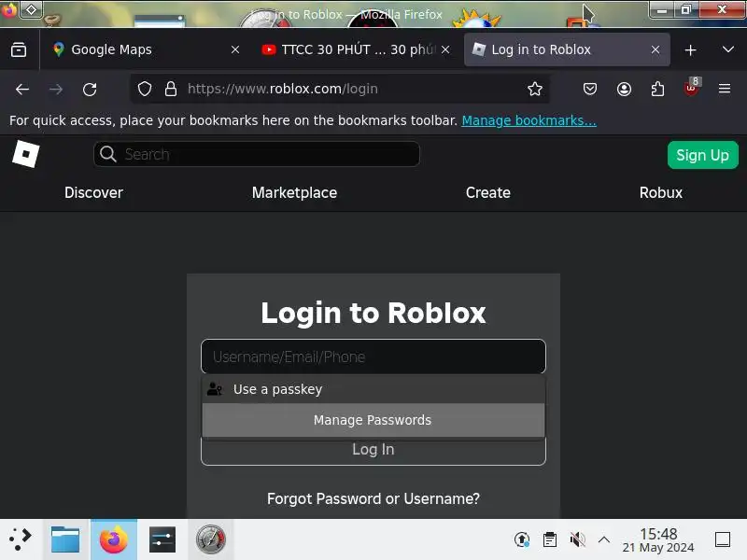Image resolution: width=747 pixels, height=560 pixels.
Task: Open the Extensions puzzle icon
Action: point(657,89)
